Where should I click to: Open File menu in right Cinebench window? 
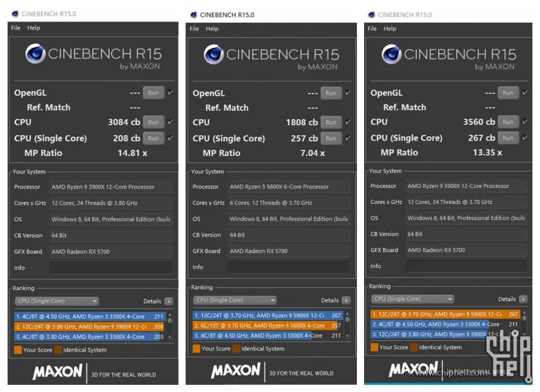(372, 29)
